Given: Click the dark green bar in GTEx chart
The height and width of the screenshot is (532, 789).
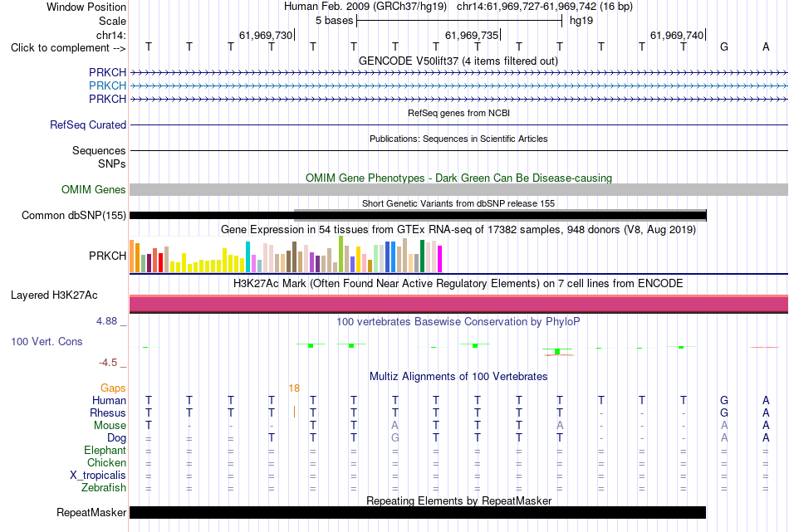Looking at the screenshot, I should tap(422, 256).
